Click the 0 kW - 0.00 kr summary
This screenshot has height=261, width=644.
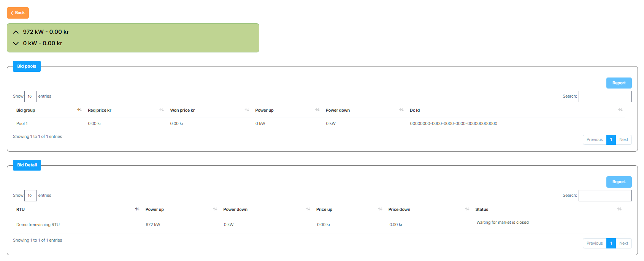tap(43, 43)
